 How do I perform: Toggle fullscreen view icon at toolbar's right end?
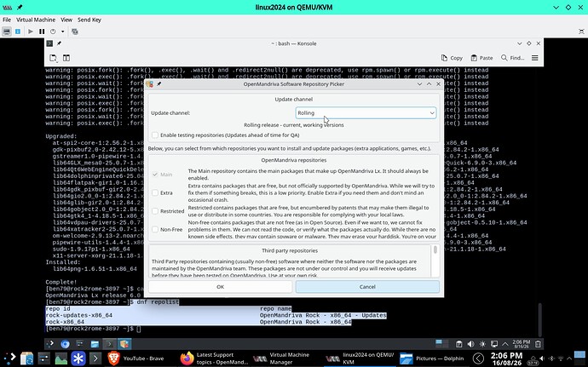tap(581, 32)
